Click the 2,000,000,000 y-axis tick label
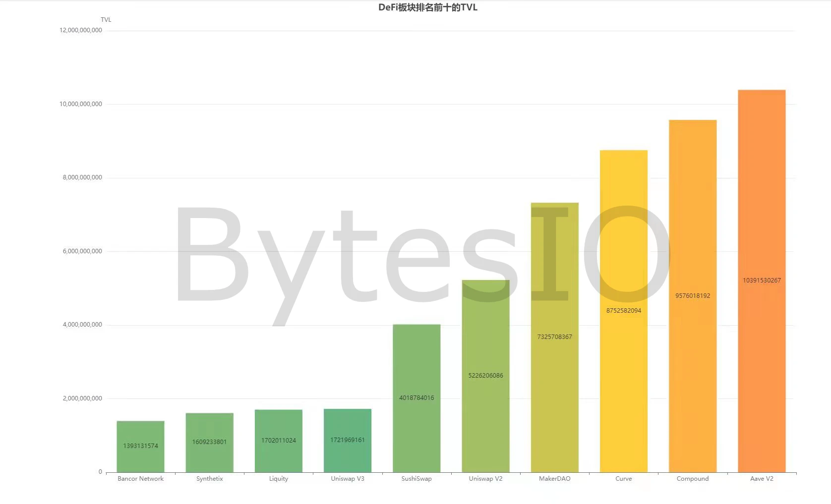Viewport: 831px width, 504px height. click(x=82, y=398)
